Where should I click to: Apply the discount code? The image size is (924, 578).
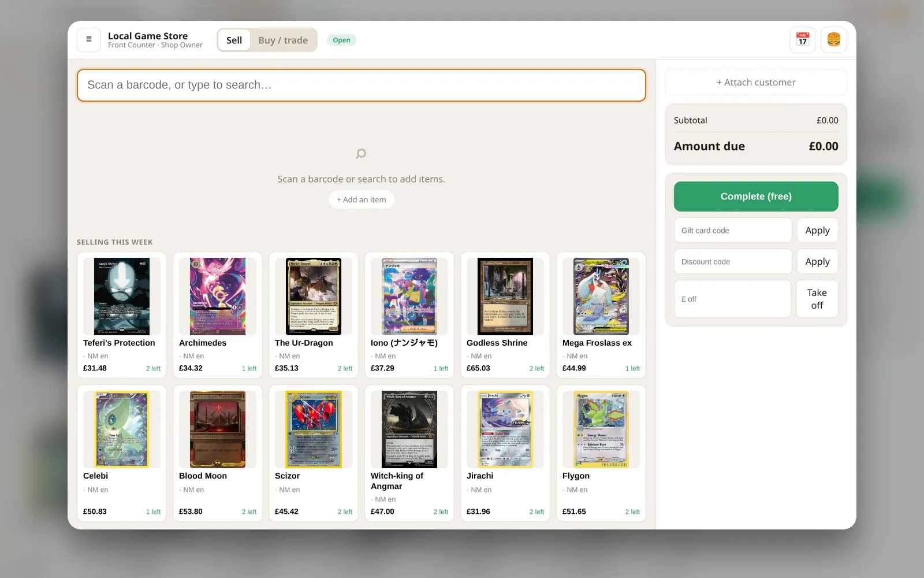(817, 261)
